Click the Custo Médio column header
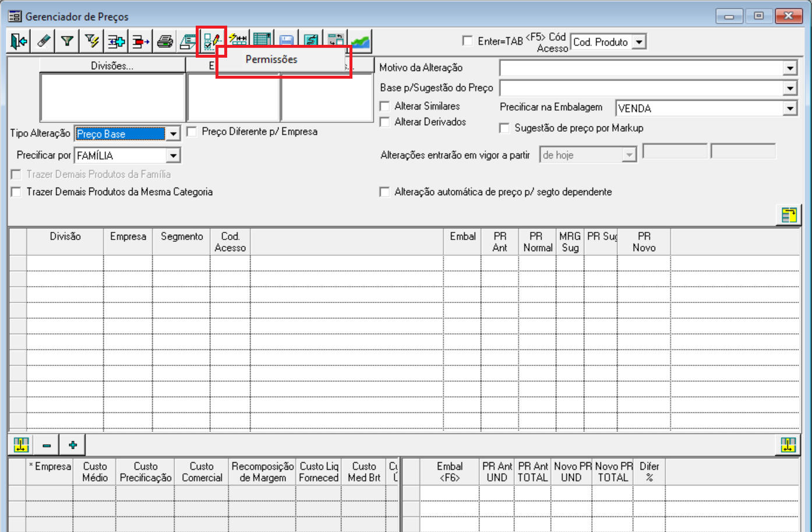This screenshot has height=532, width=812. point(95,472)
